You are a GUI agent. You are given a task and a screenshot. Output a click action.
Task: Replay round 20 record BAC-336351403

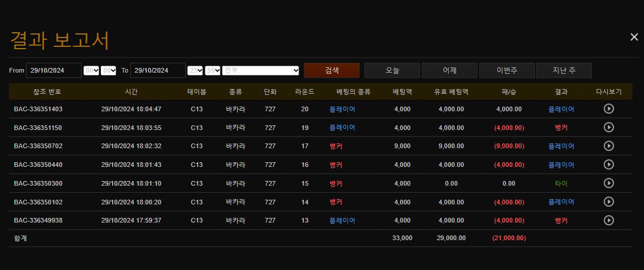point(609,109)
